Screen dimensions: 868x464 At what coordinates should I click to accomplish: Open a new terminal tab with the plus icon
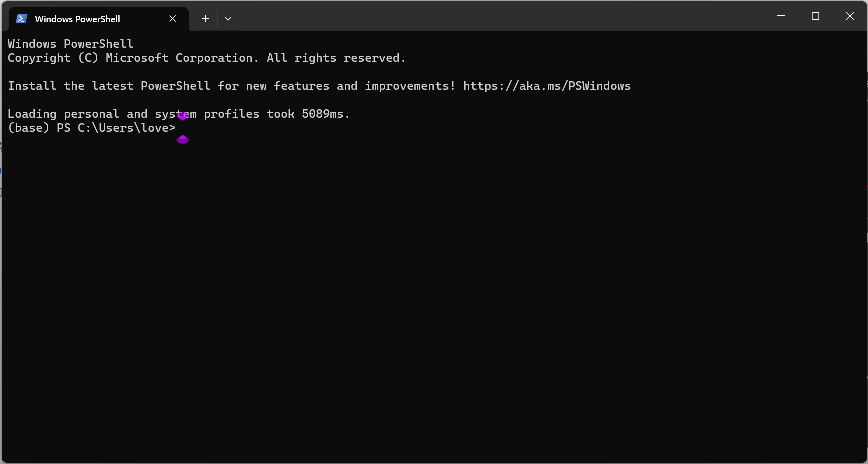click(205, 18)
